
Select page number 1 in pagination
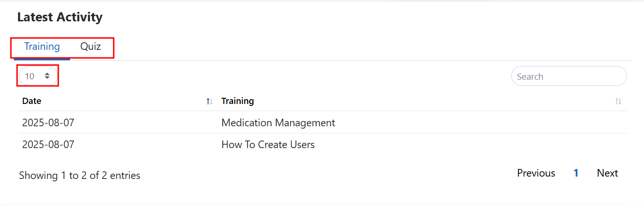(576, 173)
